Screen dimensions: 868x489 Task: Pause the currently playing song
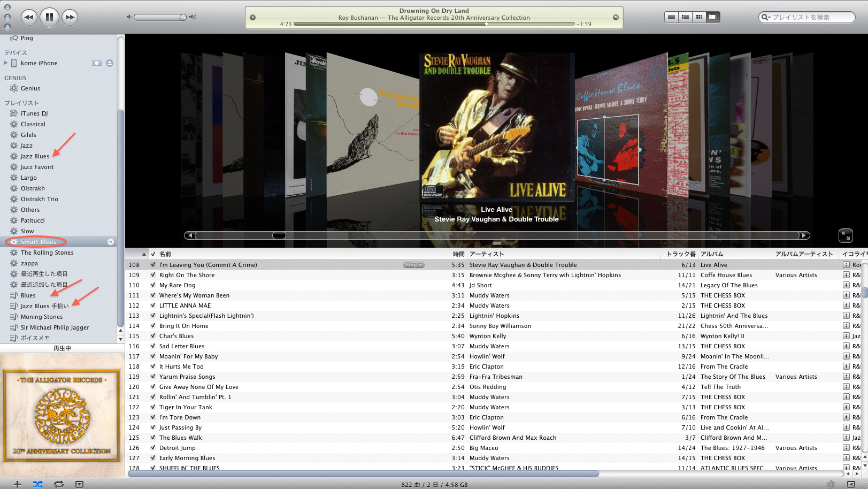point(49,17)
